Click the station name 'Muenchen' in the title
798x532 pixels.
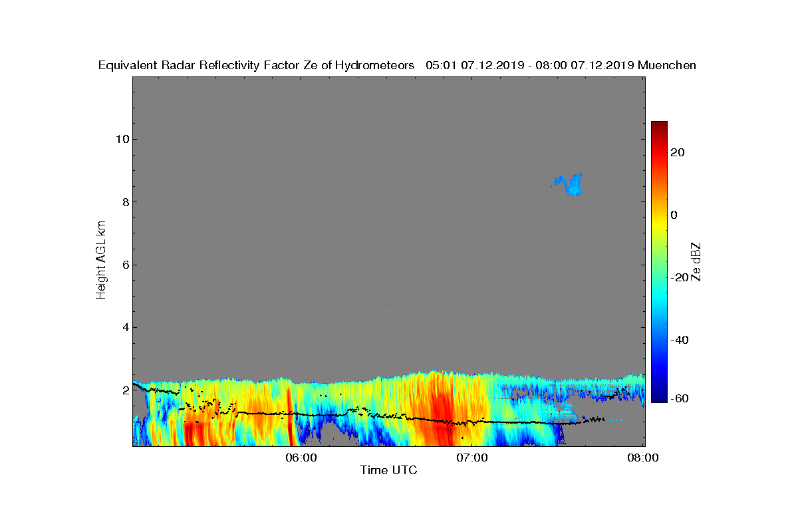point(667,65)
